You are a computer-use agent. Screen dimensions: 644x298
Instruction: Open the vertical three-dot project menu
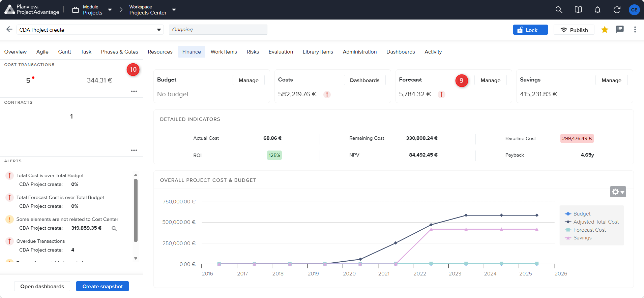635,30
